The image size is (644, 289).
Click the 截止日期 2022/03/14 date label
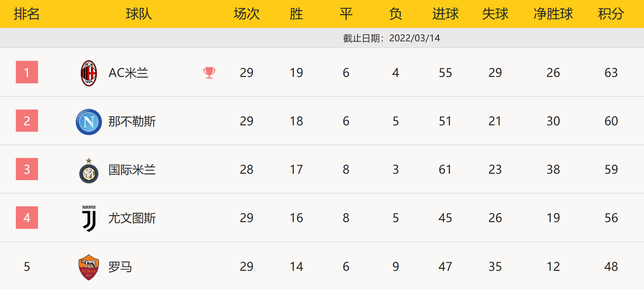click(391, 38)
